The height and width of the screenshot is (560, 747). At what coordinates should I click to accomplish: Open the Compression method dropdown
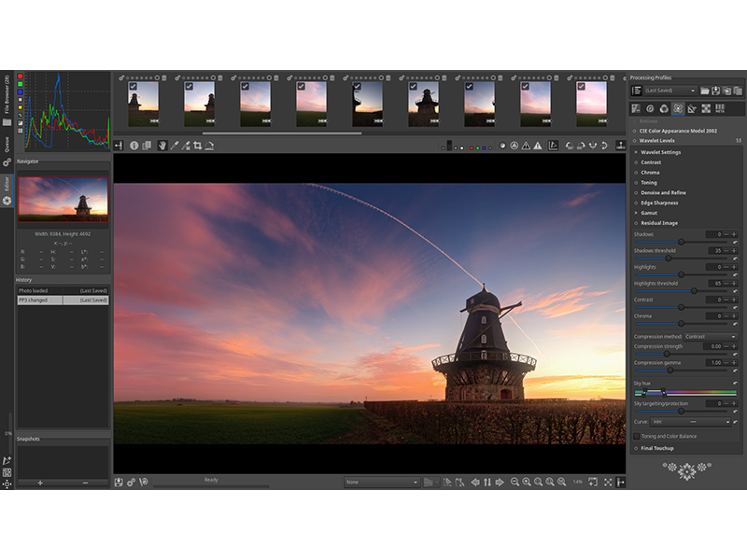pyautogui.click(x=710, y=337)
